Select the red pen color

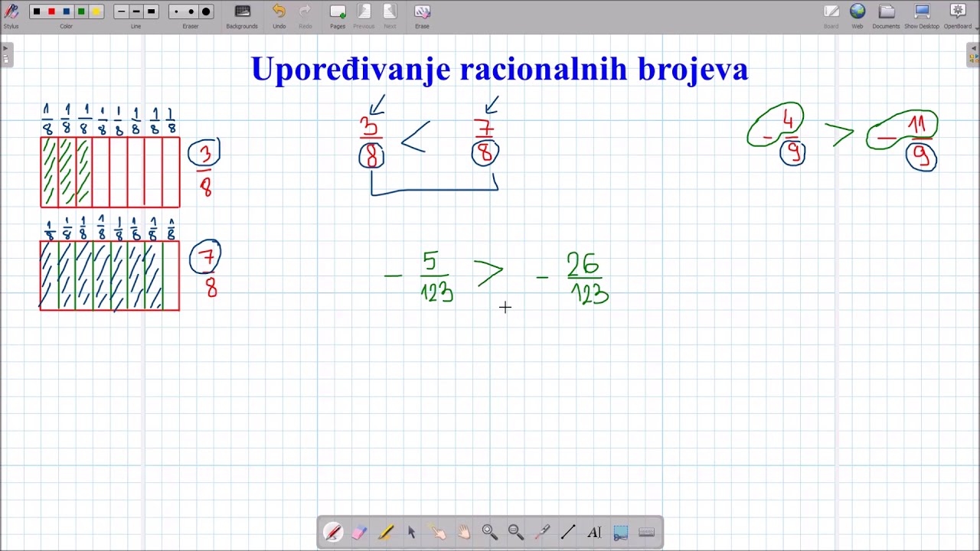(x=51, y=11)
